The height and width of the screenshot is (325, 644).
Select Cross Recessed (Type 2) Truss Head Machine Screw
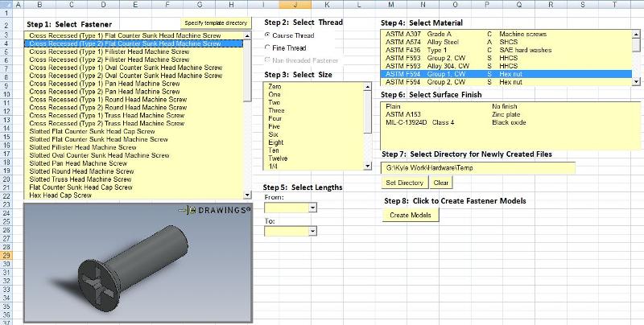(x=134, y=123)
